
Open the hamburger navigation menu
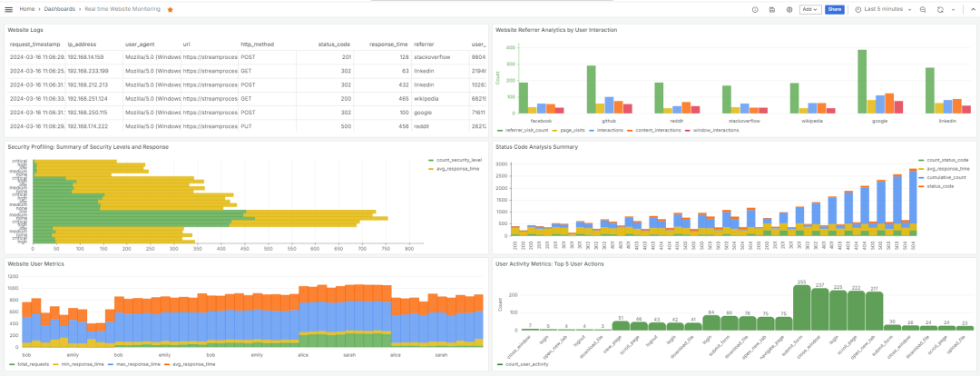[x=9, y=9]
